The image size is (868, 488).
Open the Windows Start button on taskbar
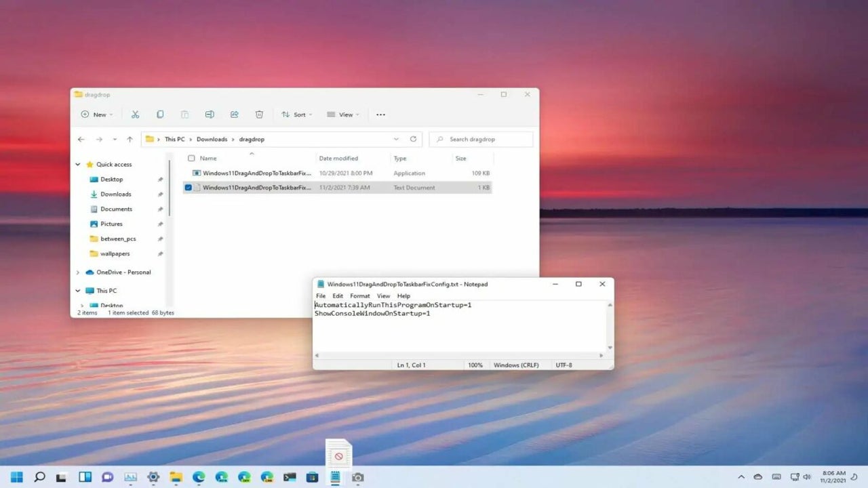point(16,477)
